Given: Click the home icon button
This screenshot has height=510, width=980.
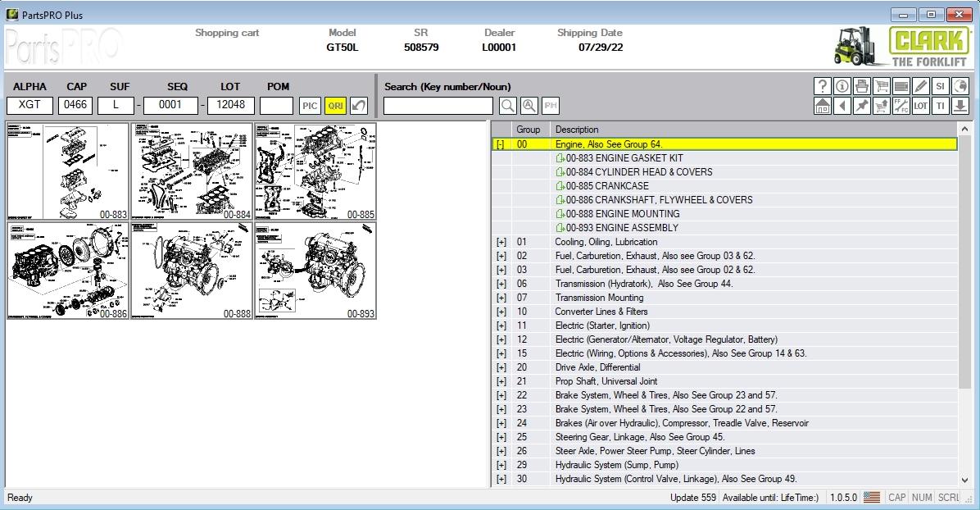Looking at the screenshot, I should coord(823,106).
